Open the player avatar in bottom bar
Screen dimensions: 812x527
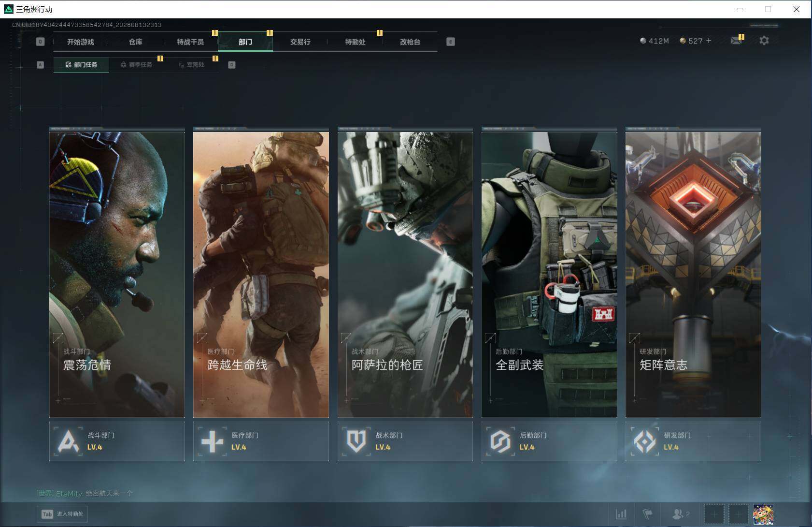tap(763, 514)
